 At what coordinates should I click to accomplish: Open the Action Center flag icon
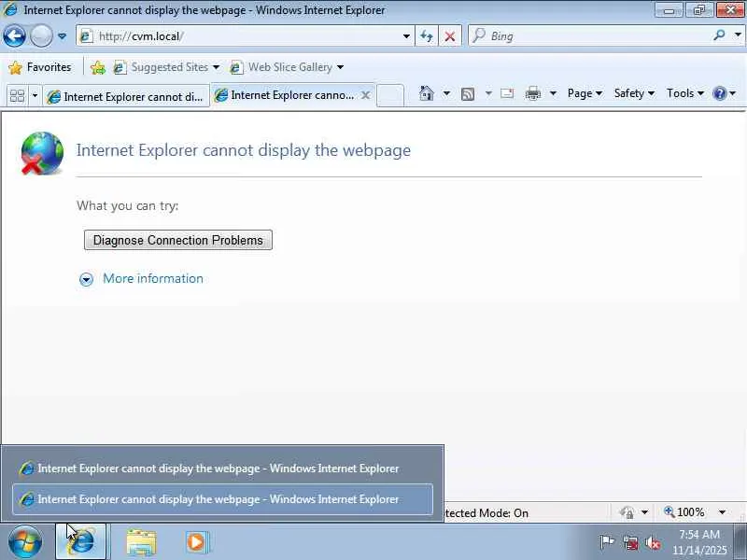[x=606, y=542]
